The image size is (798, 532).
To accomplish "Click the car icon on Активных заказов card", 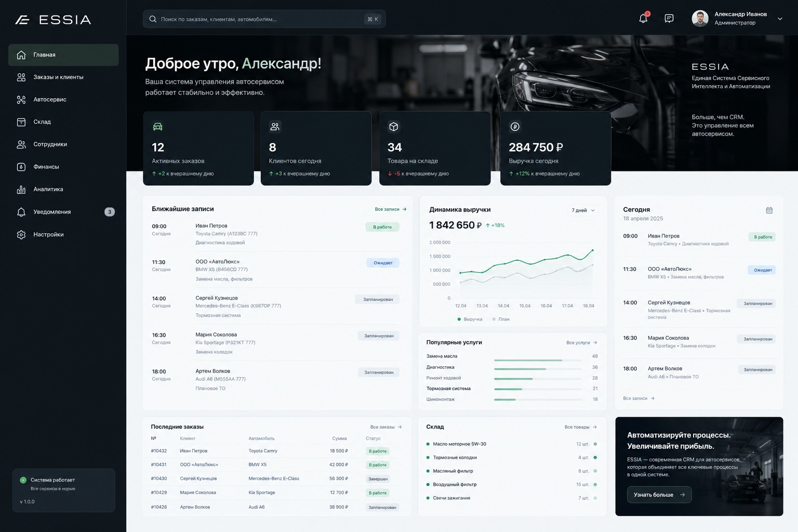I will [158, 127].
